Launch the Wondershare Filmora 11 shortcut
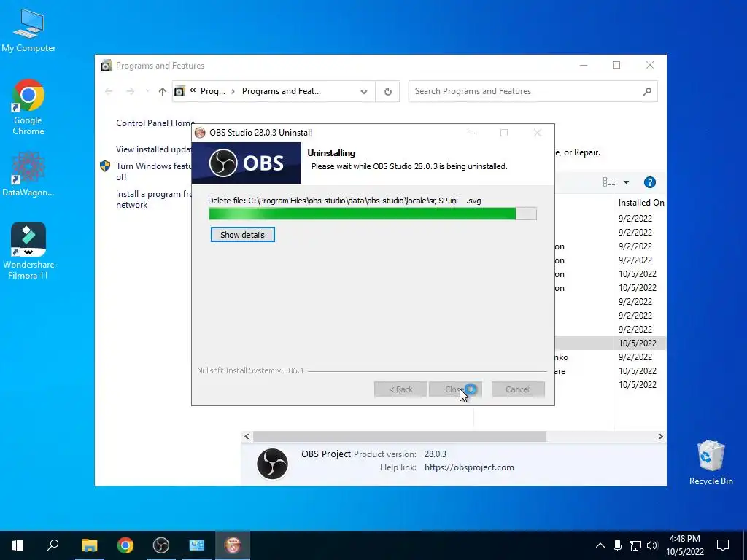The image size is (747, 560). click(28, 251)
